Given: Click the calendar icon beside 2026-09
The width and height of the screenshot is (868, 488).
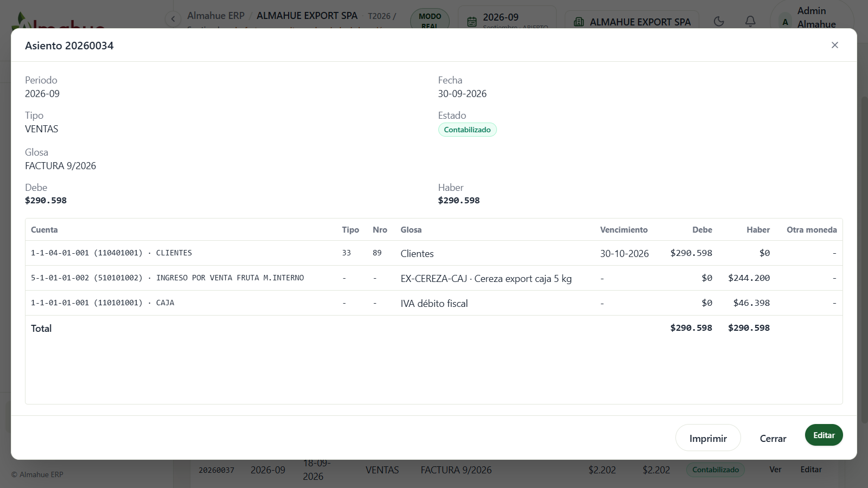Looking at the screenshot, I should [x=472, y=22].
